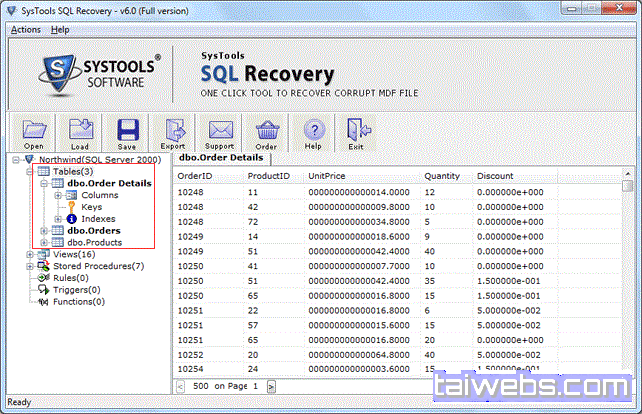Expand the Columns node under Order Details
Viewport: 642px width, 414px height.
pyautogui.click(x=58, y=195)
